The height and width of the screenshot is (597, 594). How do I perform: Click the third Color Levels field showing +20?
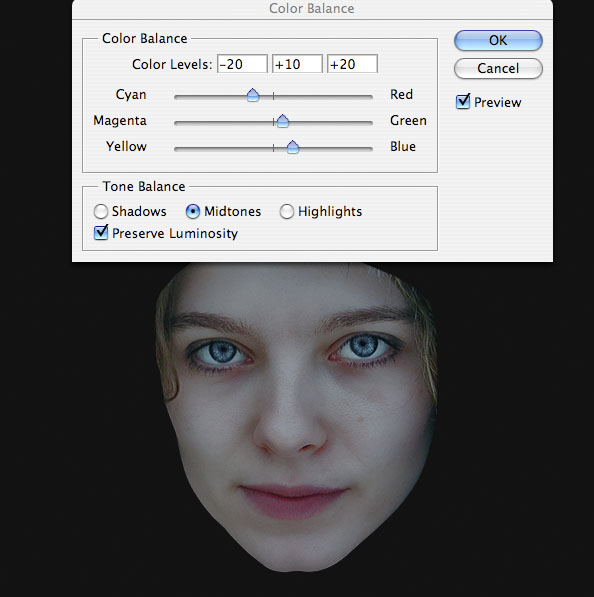tap(353, 64)
